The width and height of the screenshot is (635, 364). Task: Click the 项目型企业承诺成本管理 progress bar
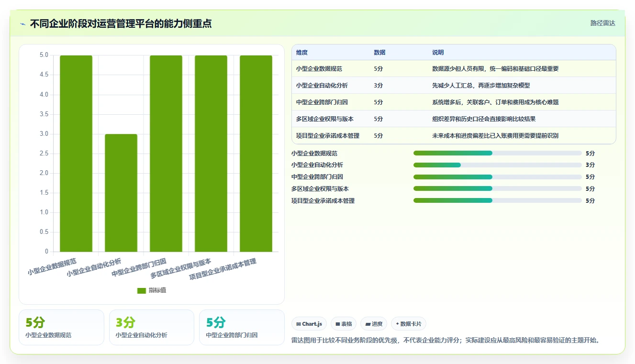click(498, 200)
